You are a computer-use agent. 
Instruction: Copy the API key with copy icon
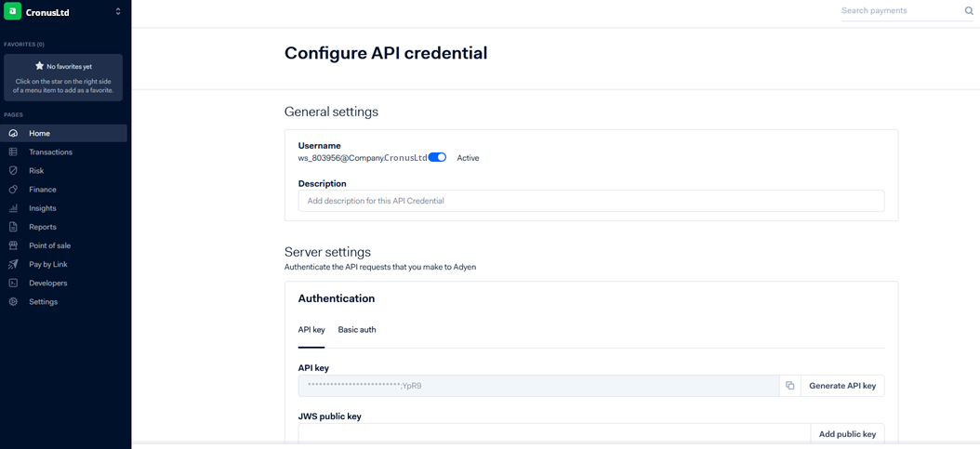[789, 386]
